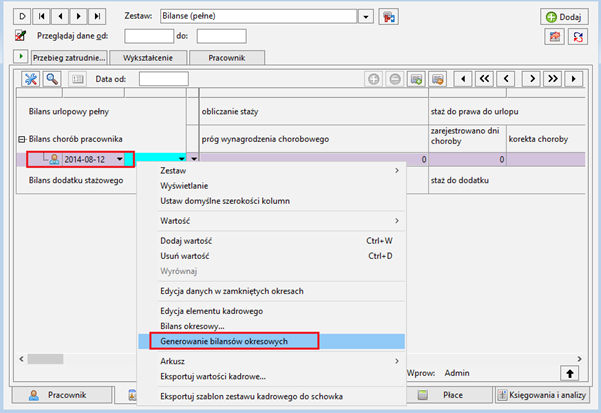Click the wrench and screwdriver tools icon
The height and width of the screenshot is (413, 601).
[x=30, y=79]
